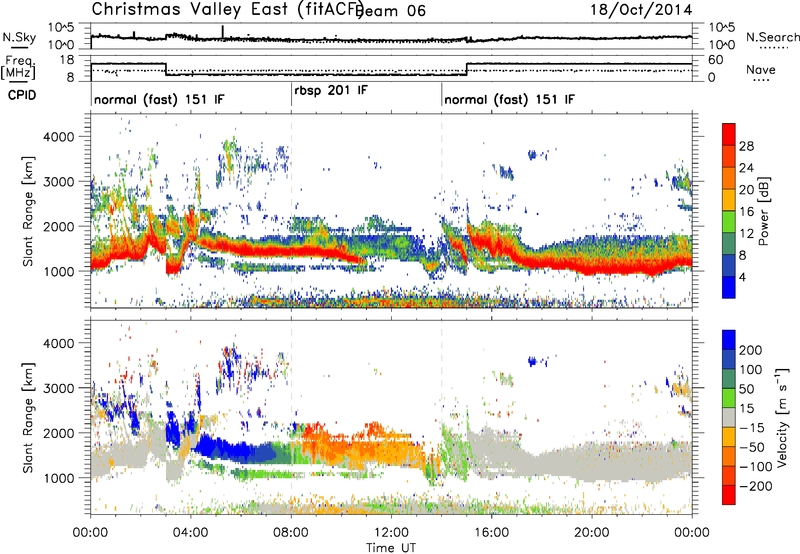Click the 'Slant Range [km]' label of velocity panel

coord(28,417)
